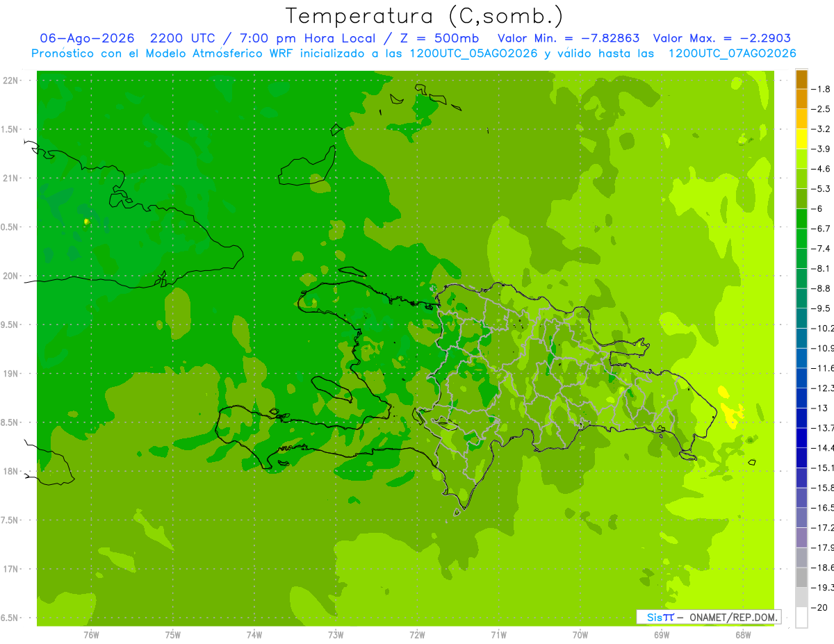834x644 pixels.
Task: Click the "Valor Min. = -7.82863" readout
Action: coord(569,38)
